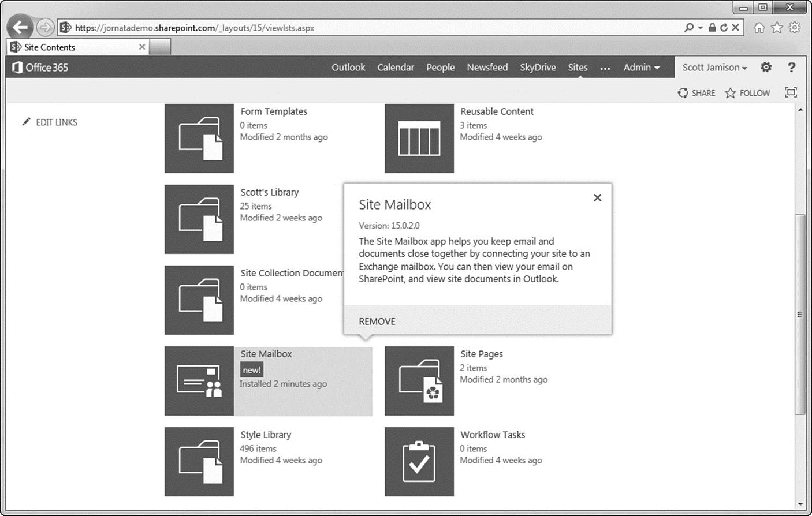Open the address bar search dropdown arrow

point(700,27)
